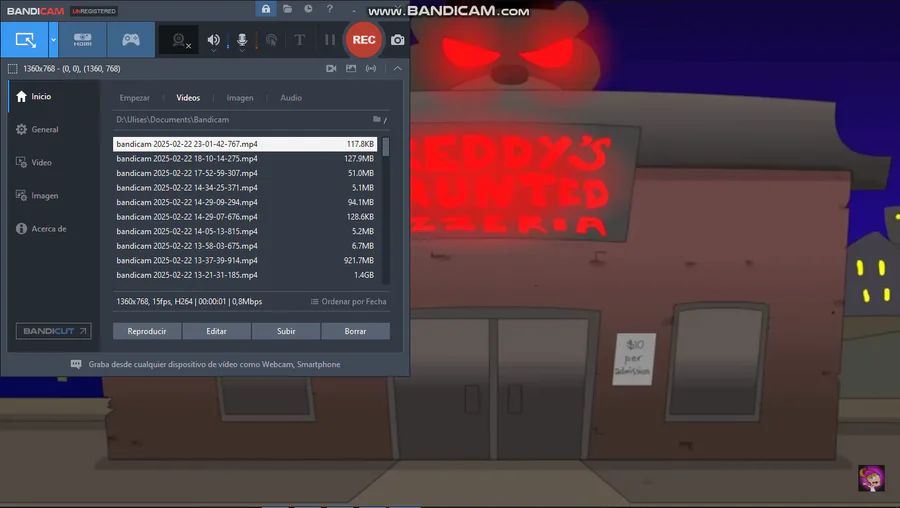900x508 pixels.
Task: Click the chat tip icon at bottom
Action: (x=76, y=364)
